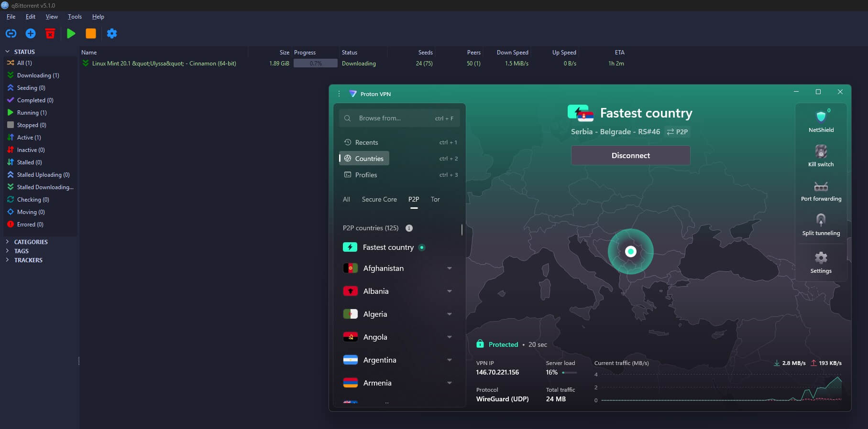This screenshot has height=429, width=868.
Task: Switch to All servers tab
Action: [x=346, y=199]
